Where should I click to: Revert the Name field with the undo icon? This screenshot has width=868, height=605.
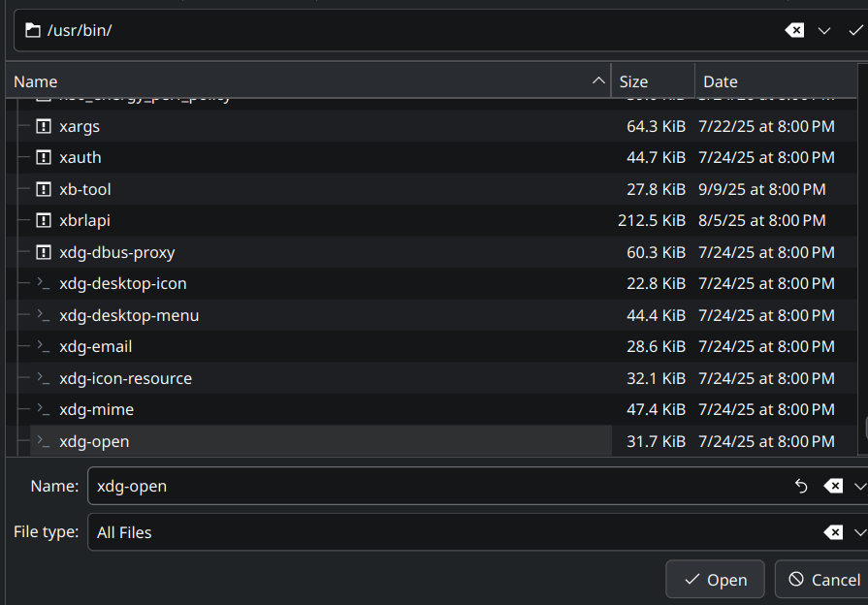click(801, 486)
